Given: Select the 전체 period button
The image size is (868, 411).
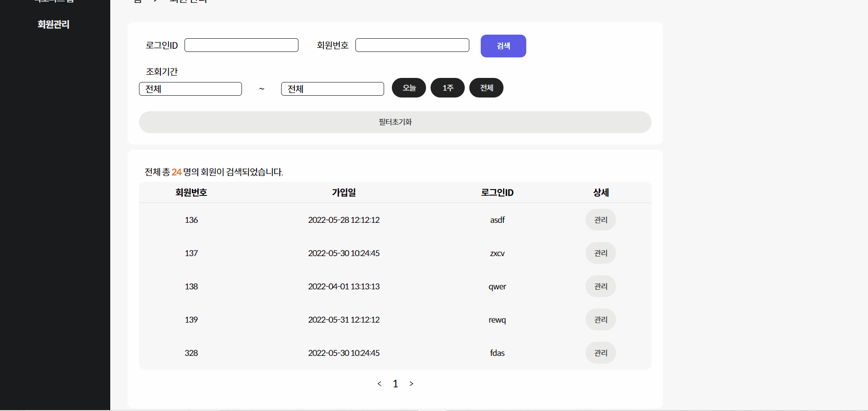Looking at the screenshot, I should 487,87.
